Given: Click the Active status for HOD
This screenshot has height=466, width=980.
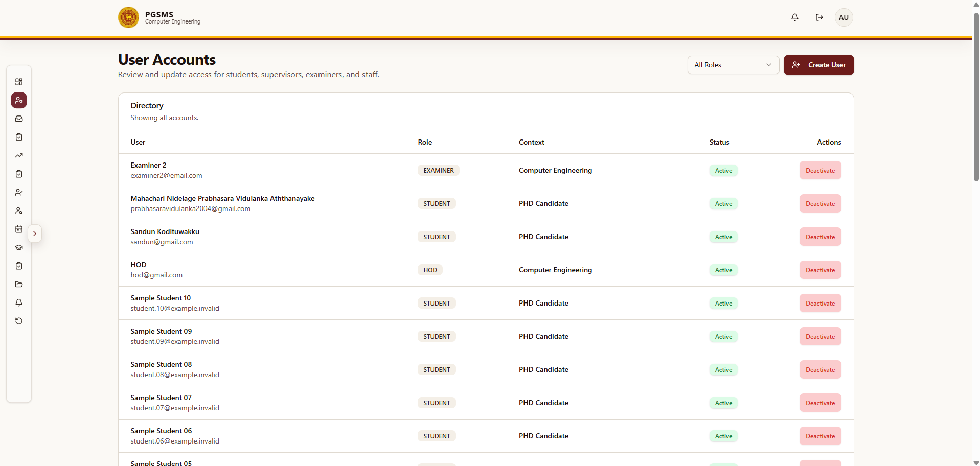Looking at the screenshot, I should pyautogui.click(x=723, y=270).
